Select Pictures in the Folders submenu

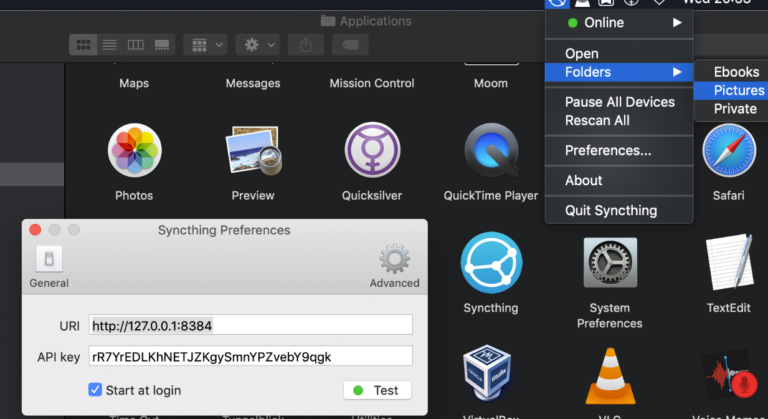(738, 90)
